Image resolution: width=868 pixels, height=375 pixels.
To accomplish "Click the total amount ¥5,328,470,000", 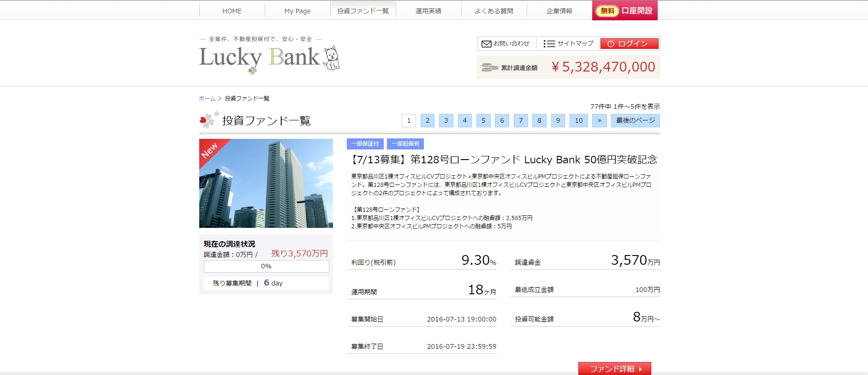I will point(603,67).
